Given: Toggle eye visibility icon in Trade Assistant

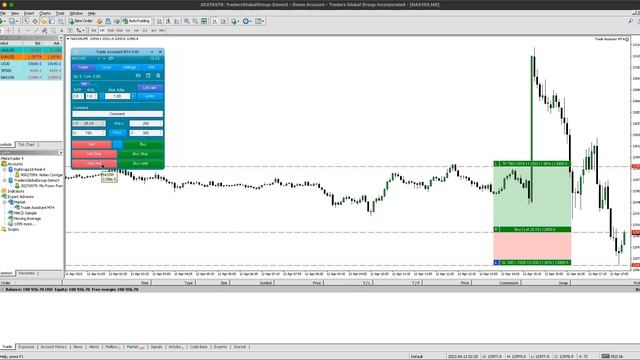Looking at the screenshot, I should (138, 76).
